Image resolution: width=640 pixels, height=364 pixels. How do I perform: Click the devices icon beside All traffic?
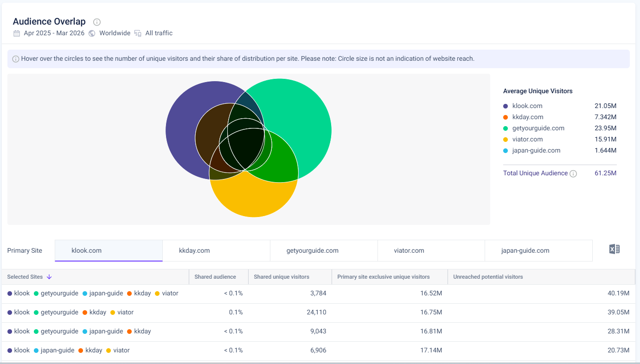point(138,33)
